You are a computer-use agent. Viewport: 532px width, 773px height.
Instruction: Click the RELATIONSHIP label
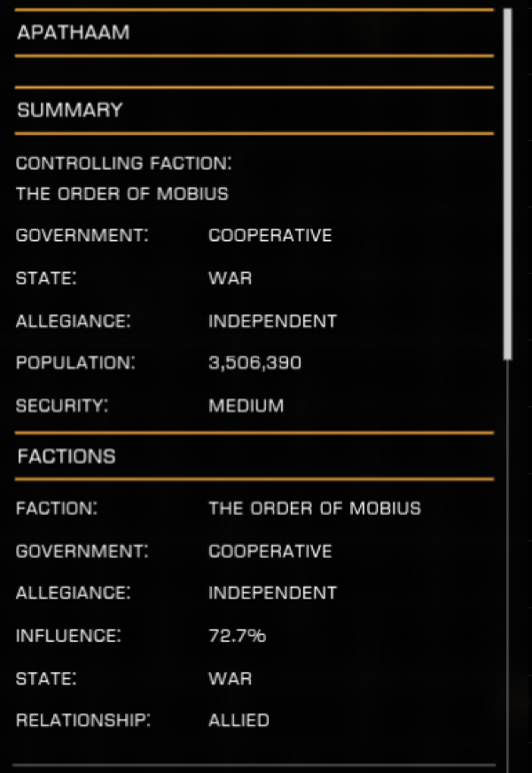pos(83,721)
